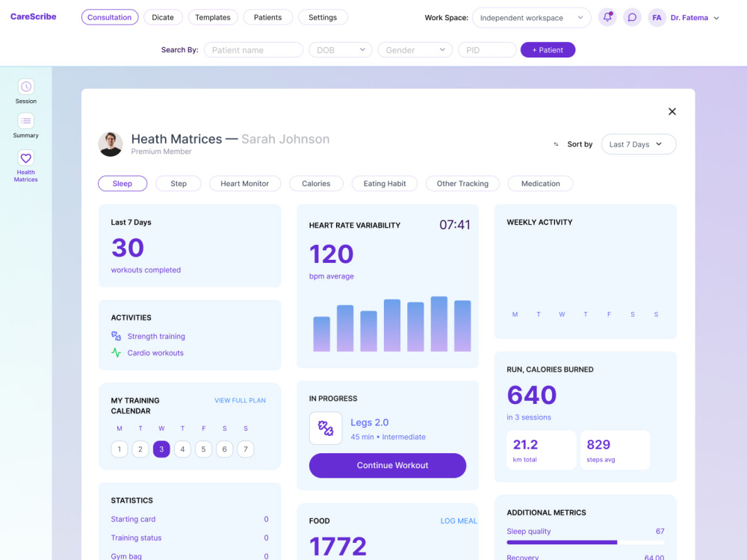Expand the Work Space dropdown
The image size is (747, 560).
531,18
